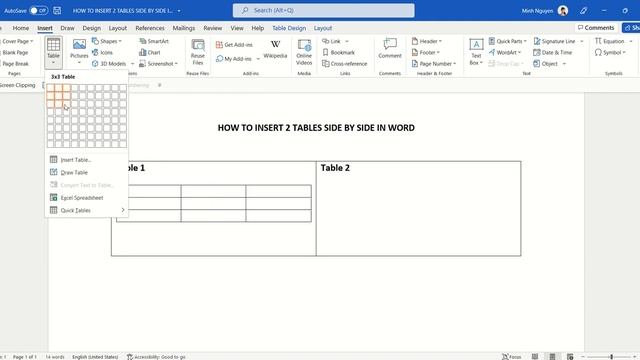640x360 pixels.
Task: Insert a Cover Page
Action: pyautogui.click(x=17, y=41)
